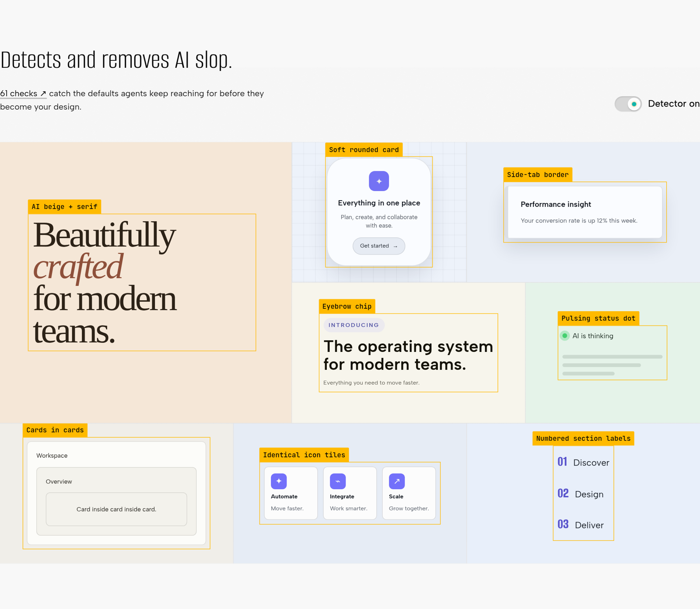700x609 pixels.
Task: Click the Integrate tile icon
Action: pyautogui.click(x=338, y=481)
